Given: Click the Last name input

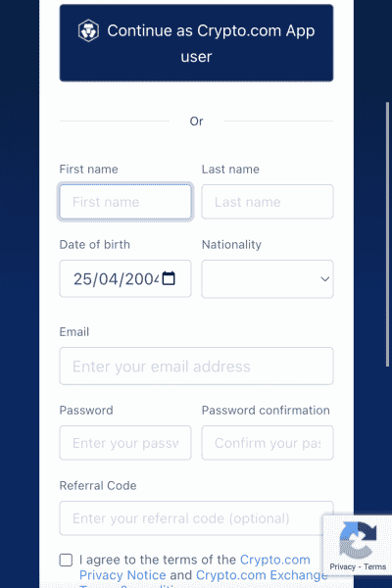Looking at the screenshot, I should pos(268,202).
